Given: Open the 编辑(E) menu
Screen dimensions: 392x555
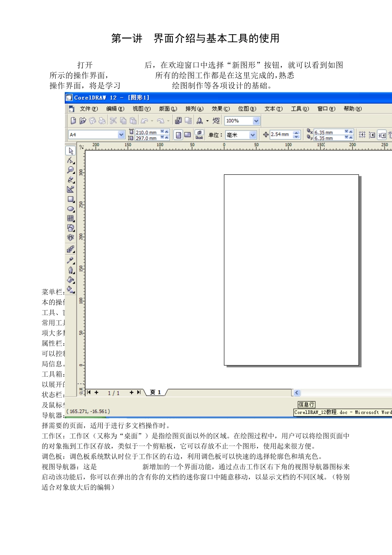Looking at the screenshot, I should pyautogui.click(x=115, y=109).
